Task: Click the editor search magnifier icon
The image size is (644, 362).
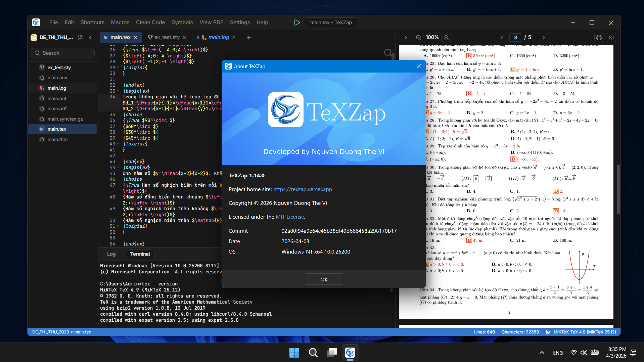Action: pos(388,52)
